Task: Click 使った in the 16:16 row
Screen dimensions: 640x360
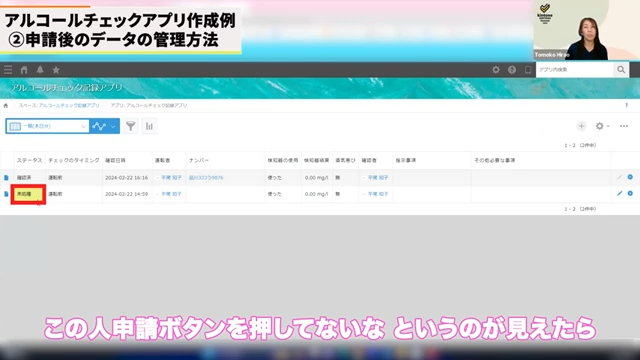Action: coord(274,178)
